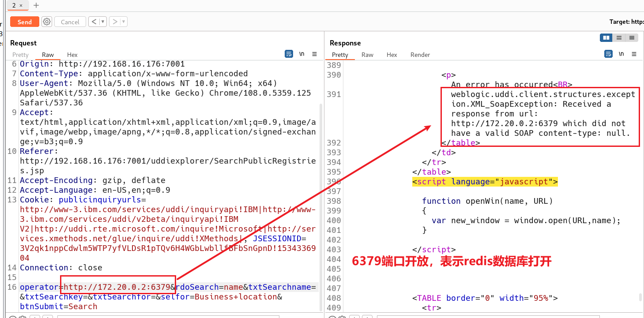Open the next-request history dropdown arrow
The height and width of the screenshot is (318, 644).
point(124,22)
